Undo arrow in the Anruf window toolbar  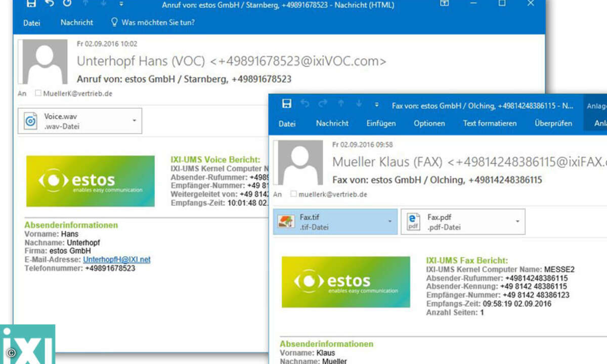tap(49, 3)
